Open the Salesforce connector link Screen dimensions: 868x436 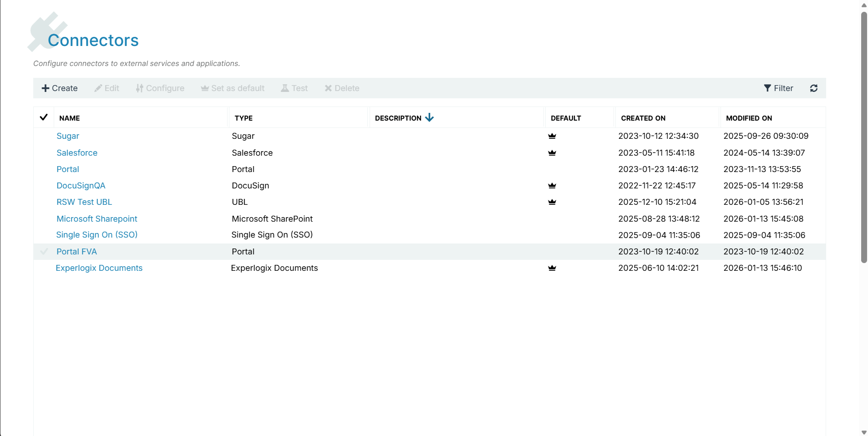point(77,153)
